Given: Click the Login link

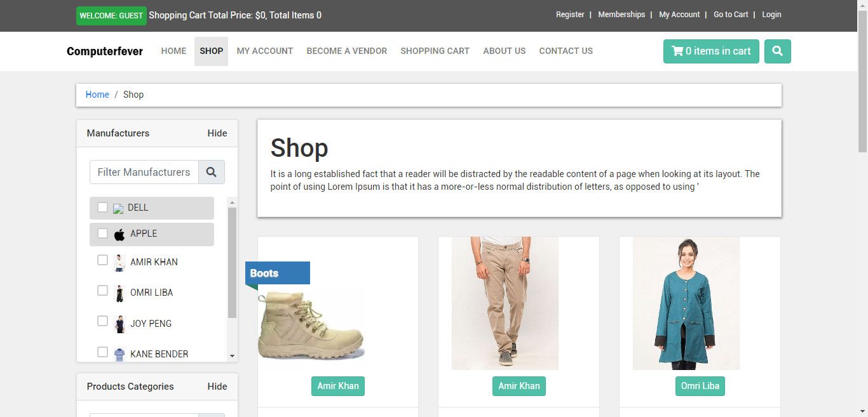Looking at the screenshot, I should (771, 15).
